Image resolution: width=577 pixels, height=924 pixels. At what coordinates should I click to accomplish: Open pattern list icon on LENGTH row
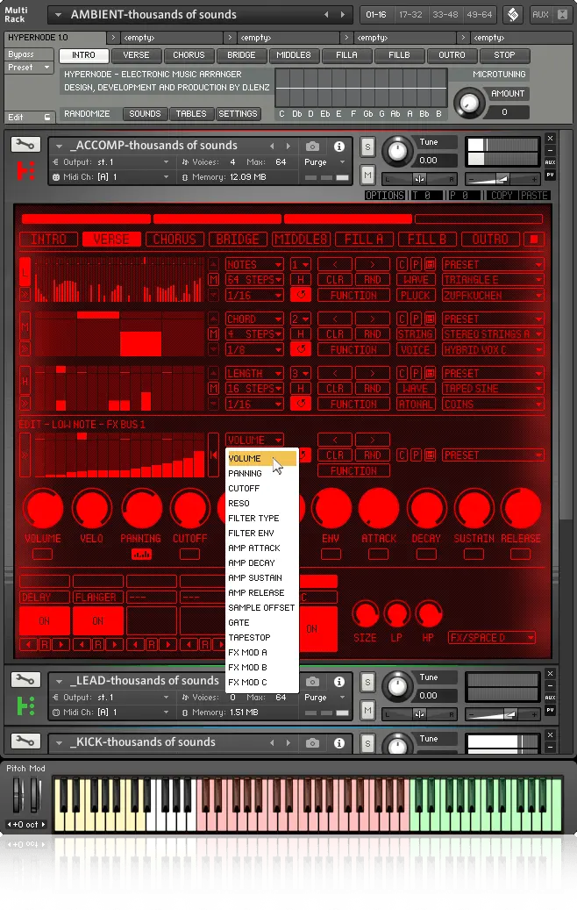431,373
